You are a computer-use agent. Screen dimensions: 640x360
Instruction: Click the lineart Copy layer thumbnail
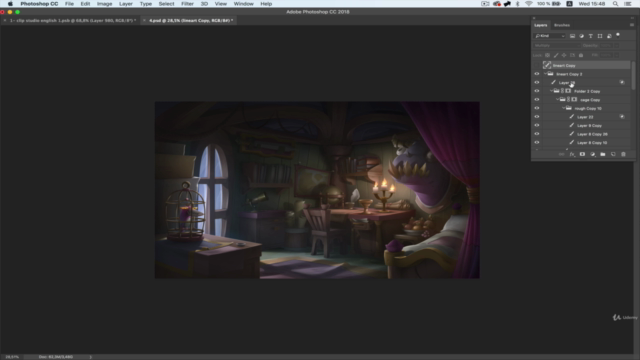click(547, 65)
